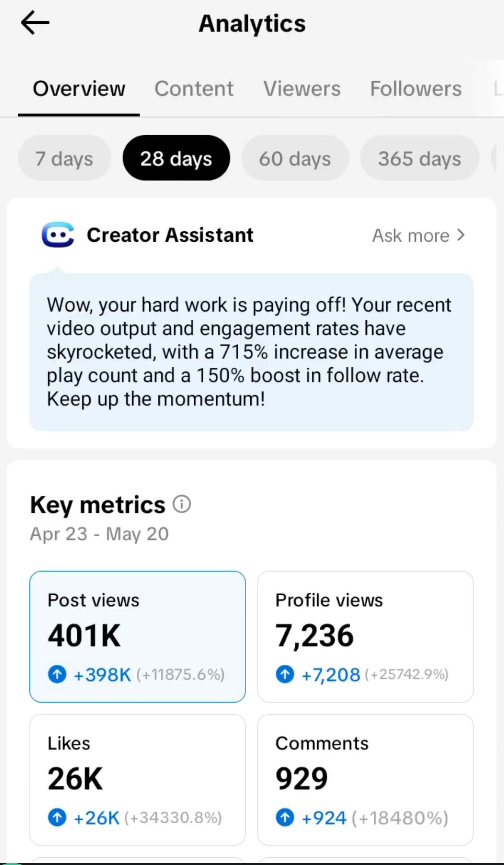Select the Likes metric card

click(x=138, y=780)
